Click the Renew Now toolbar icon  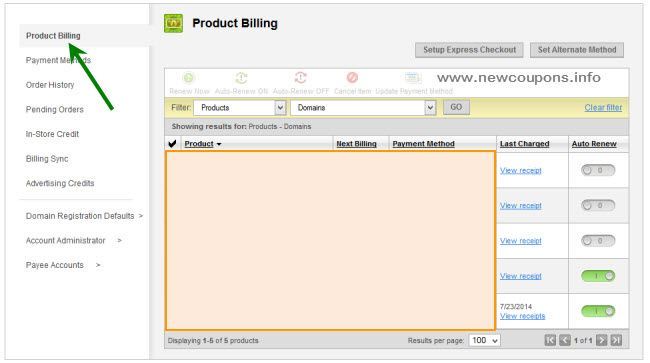tap(189, 77)
